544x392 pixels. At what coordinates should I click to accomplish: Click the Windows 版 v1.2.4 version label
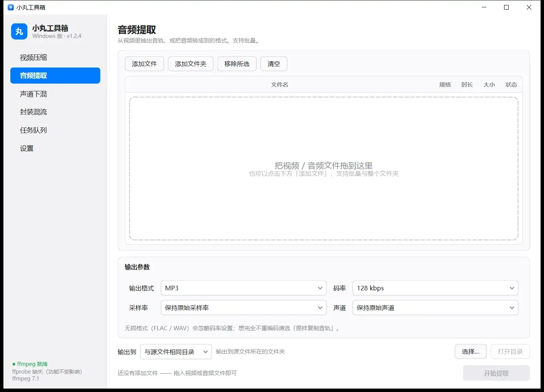[57, 36]
